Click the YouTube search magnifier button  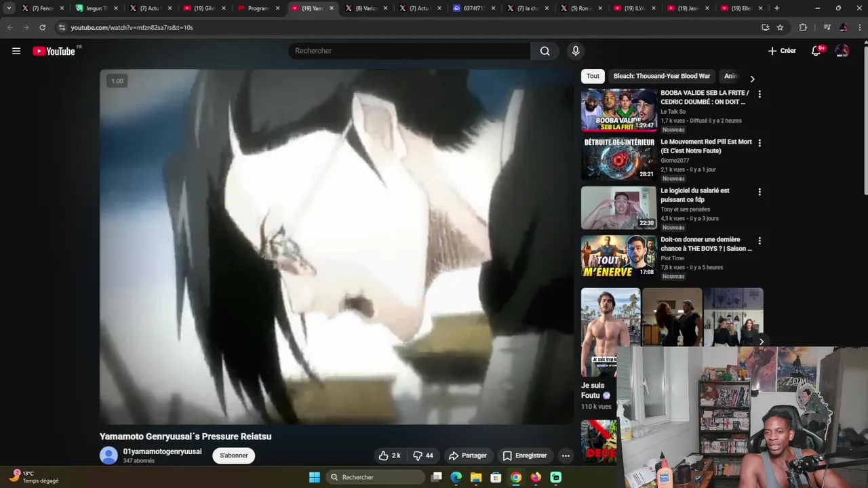click(x=545, y=51)
